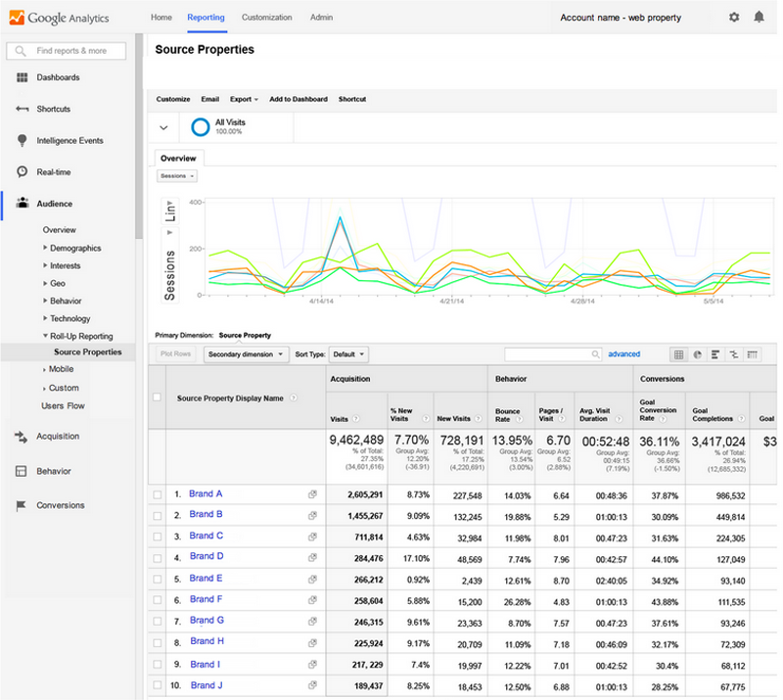The height and width of the screenshot is (700, 783).
Task: Expand the segment chevron beside All Visits
Action: tap(163, 127)
